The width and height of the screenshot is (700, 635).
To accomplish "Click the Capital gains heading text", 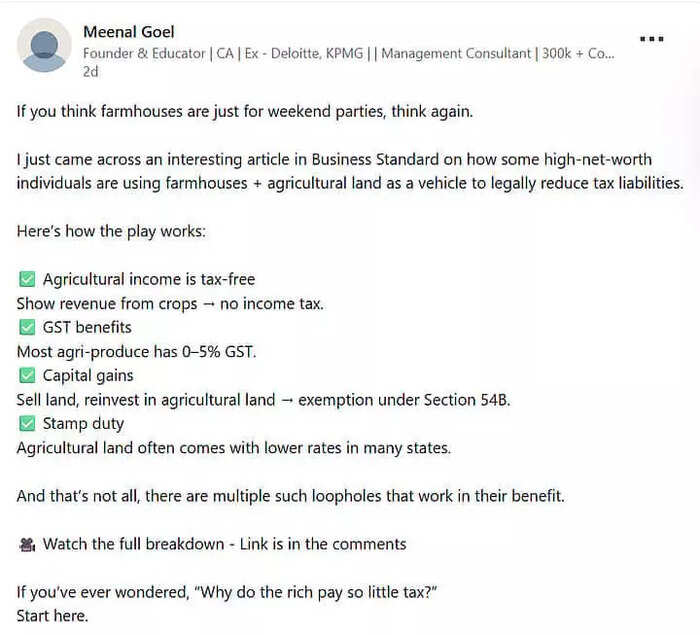I will 88,376.
